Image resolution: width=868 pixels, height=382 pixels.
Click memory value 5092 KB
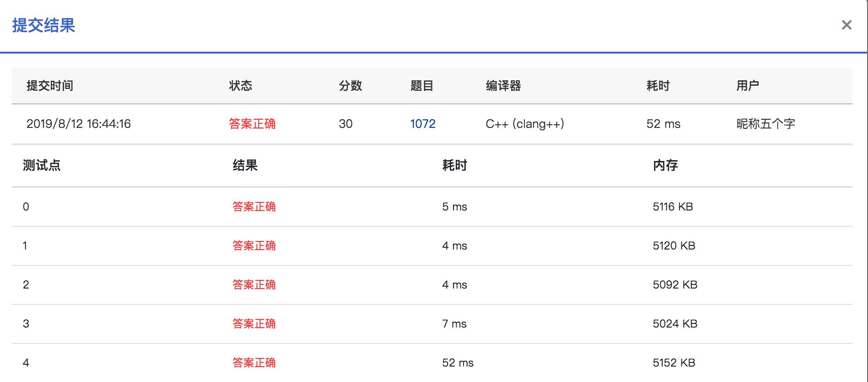pos(675,285)
